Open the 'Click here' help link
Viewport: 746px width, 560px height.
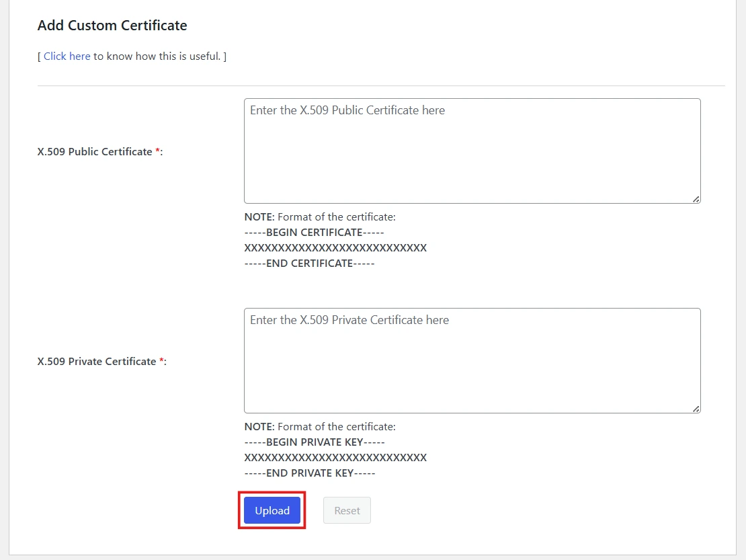click(x=67, y=56)
